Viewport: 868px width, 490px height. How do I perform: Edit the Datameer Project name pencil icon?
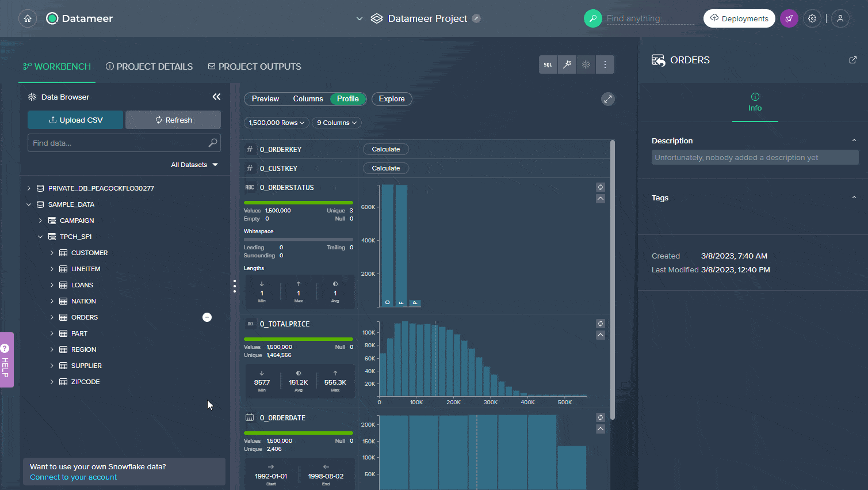[476, 18]
